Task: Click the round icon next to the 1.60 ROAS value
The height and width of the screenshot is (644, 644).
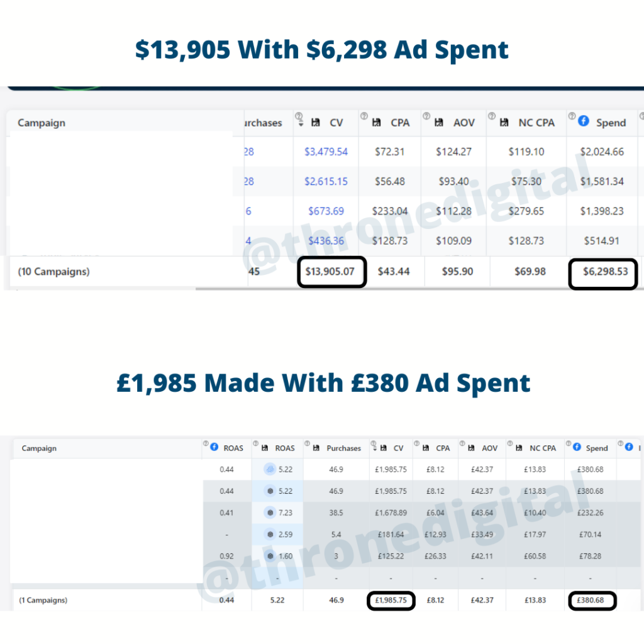Action: (270, 556)
